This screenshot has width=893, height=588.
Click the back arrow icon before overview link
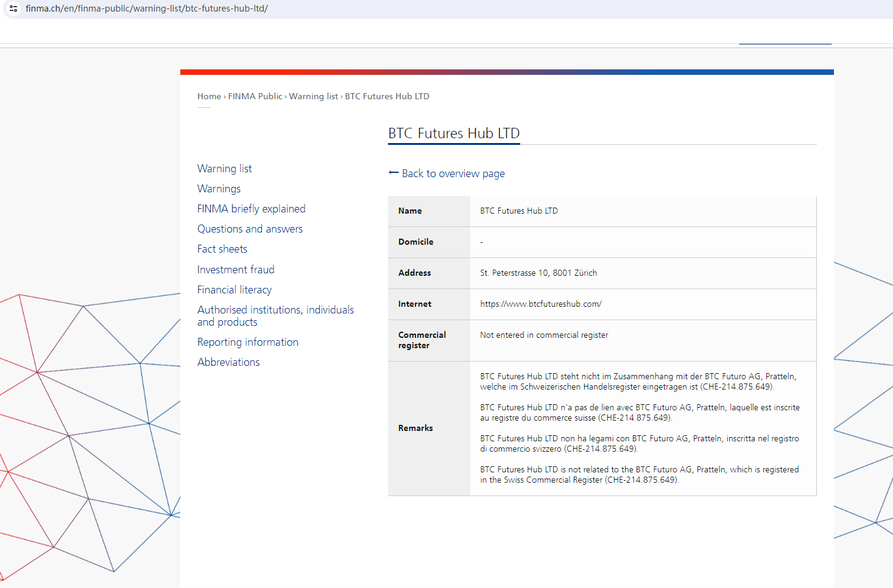tap(394, 173)
